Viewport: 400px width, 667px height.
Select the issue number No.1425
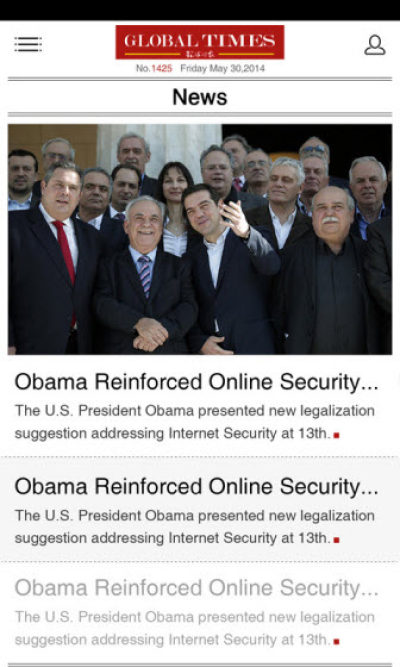[154, 68]
